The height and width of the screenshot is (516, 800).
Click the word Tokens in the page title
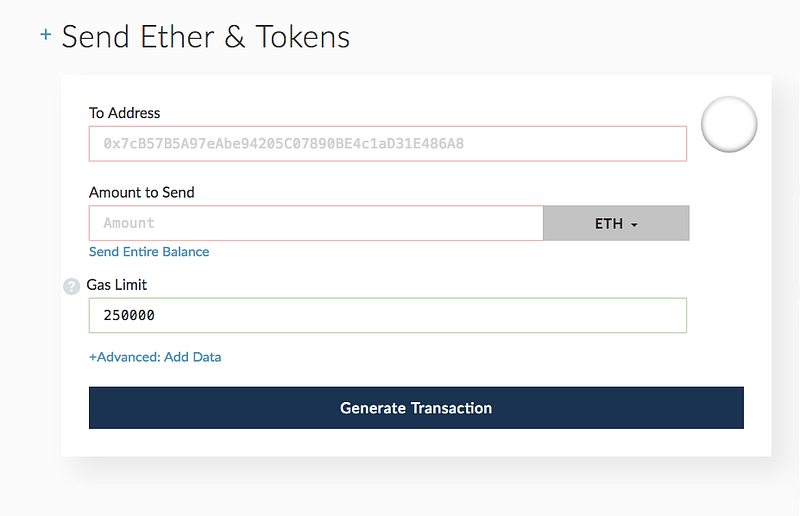coord(303,37)
